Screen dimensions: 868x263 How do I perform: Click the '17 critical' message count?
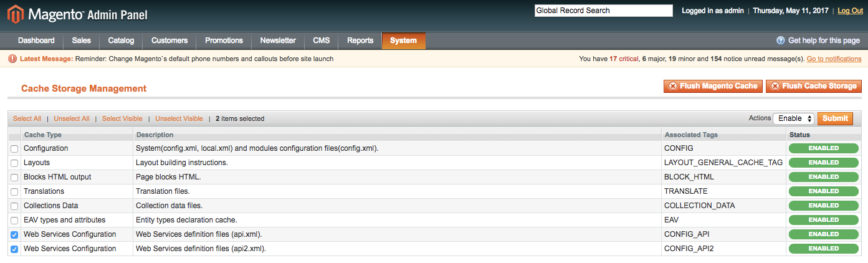coord(624,59)
